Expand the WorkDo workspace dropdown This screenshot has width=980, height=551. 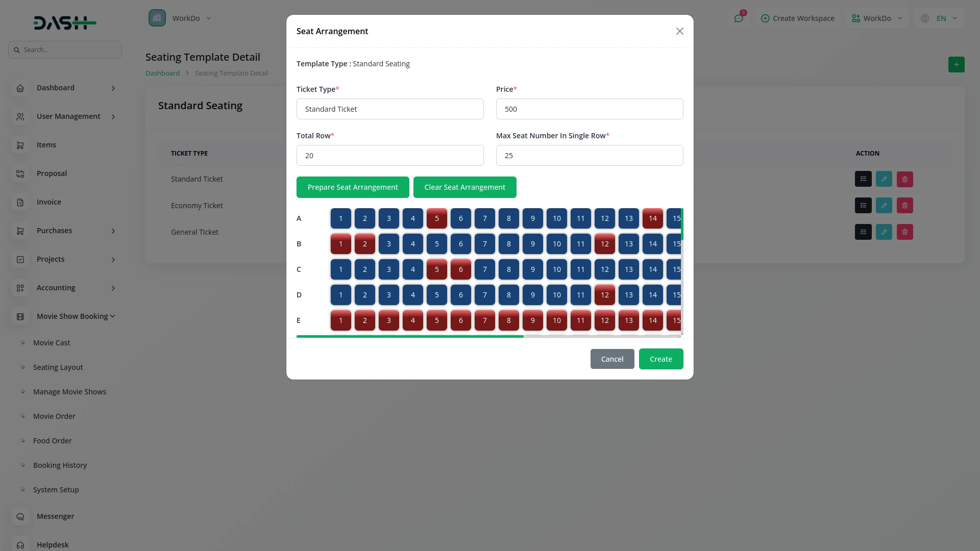[x=876, y=18]
